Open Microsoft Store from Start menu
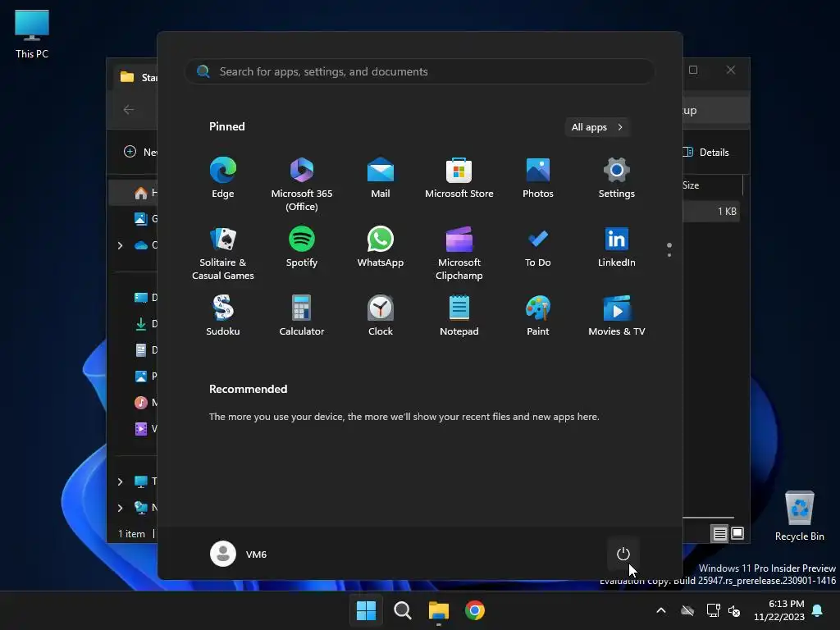Screen dimensions: 840x630 459,178
